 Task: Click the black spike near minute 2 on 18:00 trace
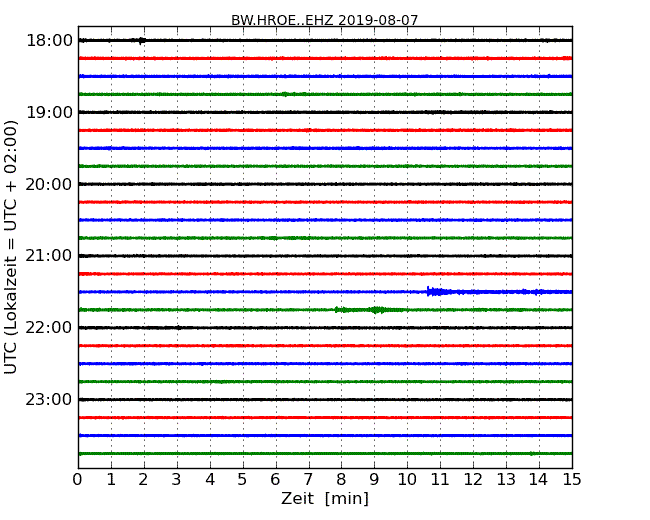click(x=142, y=40)
